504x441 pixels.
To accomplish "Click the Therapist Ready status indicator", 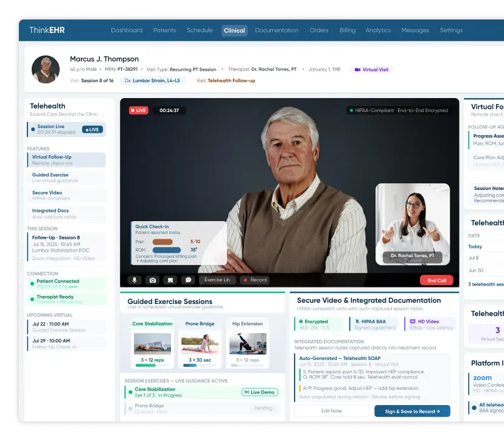I will (x=66, y=299).
